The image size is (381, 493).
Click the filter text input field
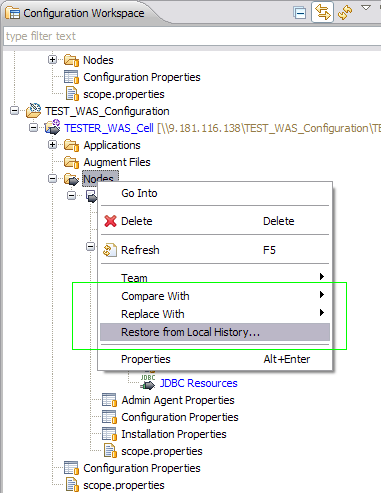pyautogui.click(x=192, y=36)
